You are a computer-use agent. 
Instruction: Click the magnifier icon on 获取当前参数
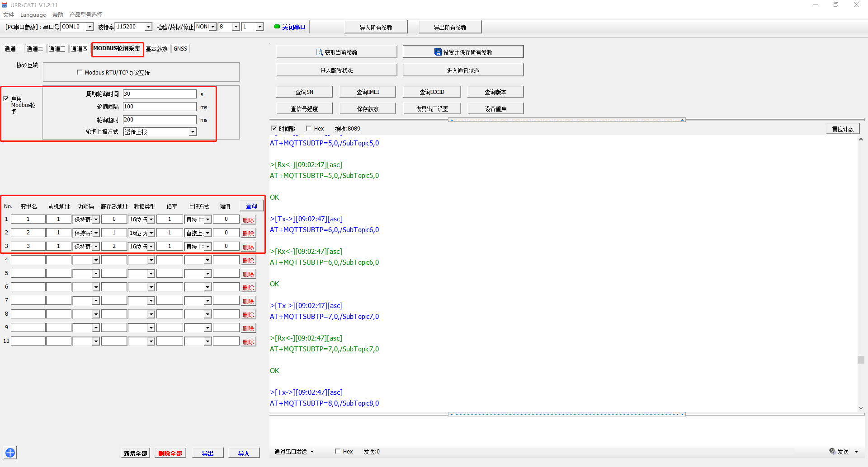[319, 52]
